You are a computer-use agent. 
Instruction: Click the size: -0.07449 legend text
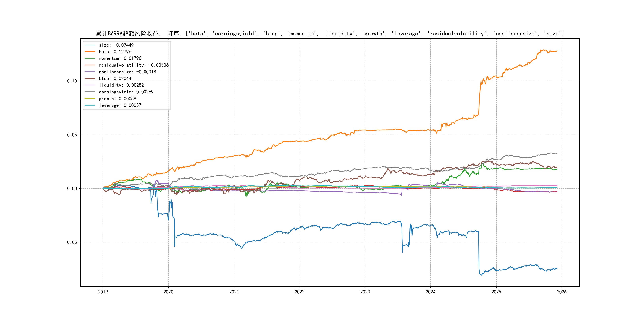[116, 45]
